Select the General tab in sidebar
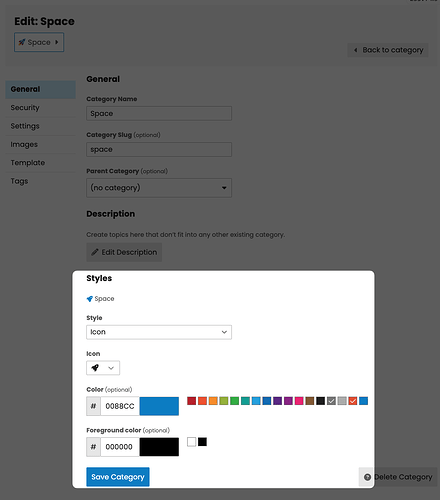The width and height of the screenshot is (440, 500). (40, 89)
